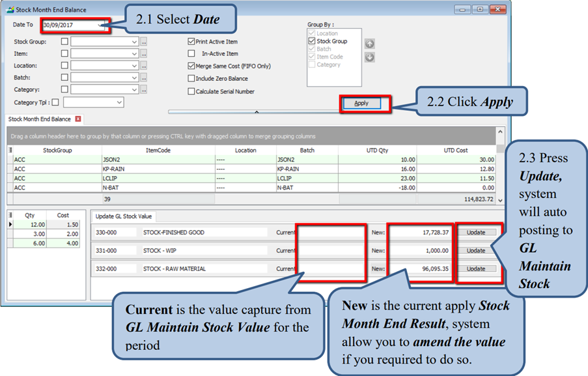588x376 pixels.
Task: Uncheck the Print Active Item checkbox
Action: (x=191, y=42)
